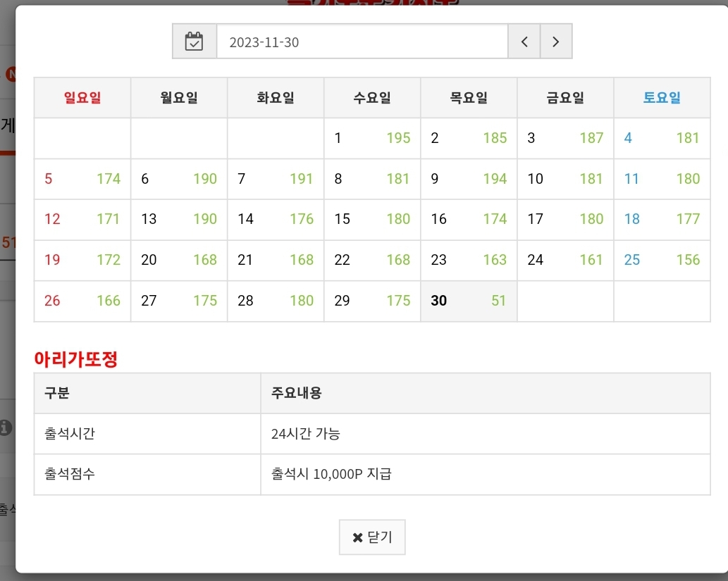Select day 2 with count 185
The image size is (728, 581).
[x=469, y=138]
